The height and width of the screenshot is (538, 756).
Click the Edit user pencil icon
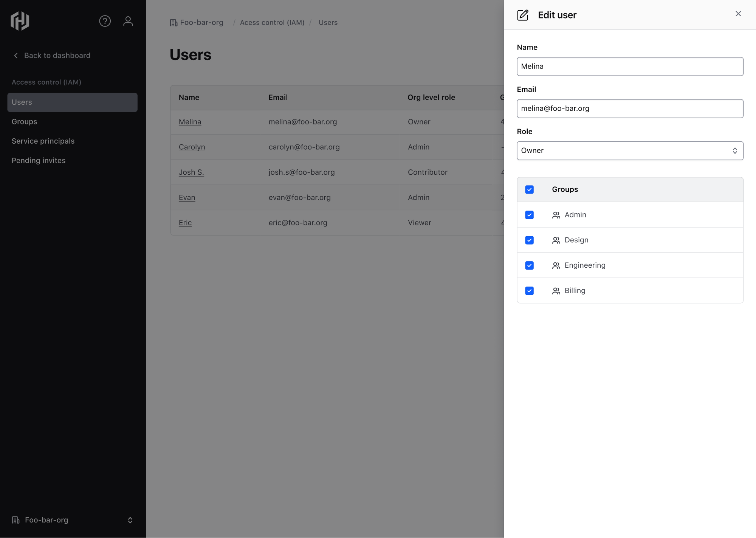tap(523, 15)
